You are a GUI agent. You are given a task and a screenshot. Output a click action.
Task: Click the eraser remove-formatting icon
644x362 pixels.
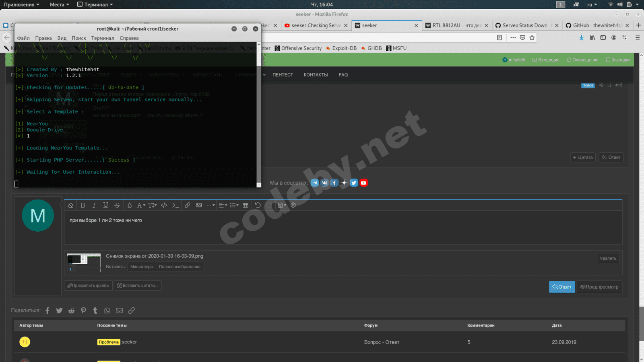[x=70, y=205]
